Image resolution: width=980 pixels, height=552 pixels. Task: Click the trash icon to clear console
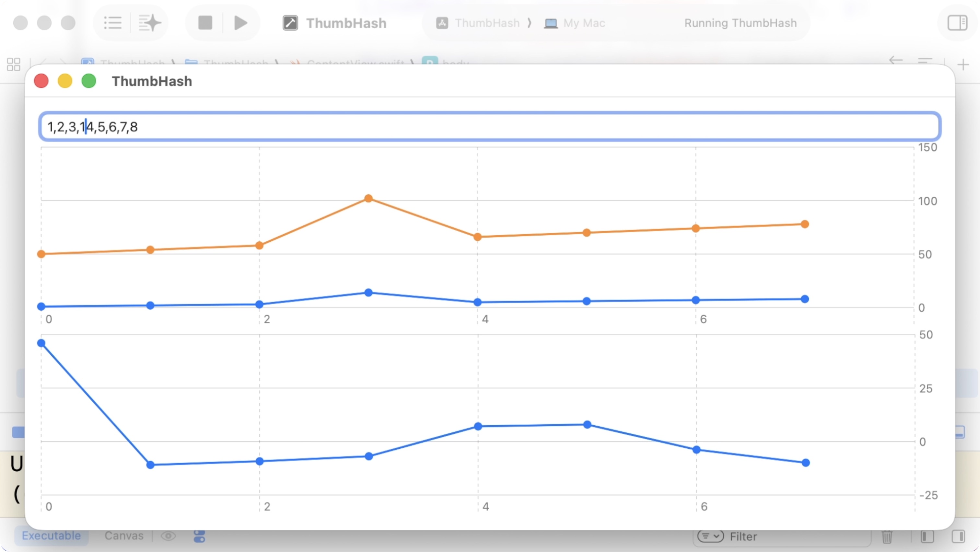(x=887, y=536)
